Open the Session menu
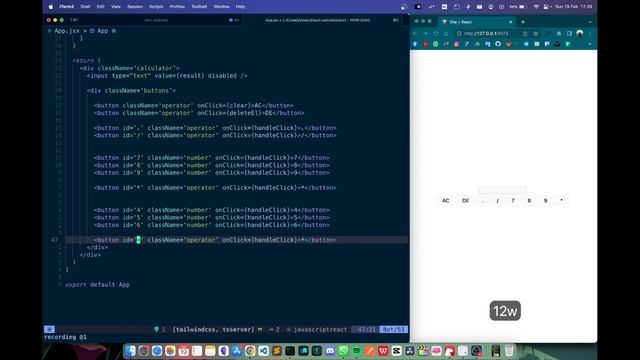This screenshot has height=360, width=640. 135,7
